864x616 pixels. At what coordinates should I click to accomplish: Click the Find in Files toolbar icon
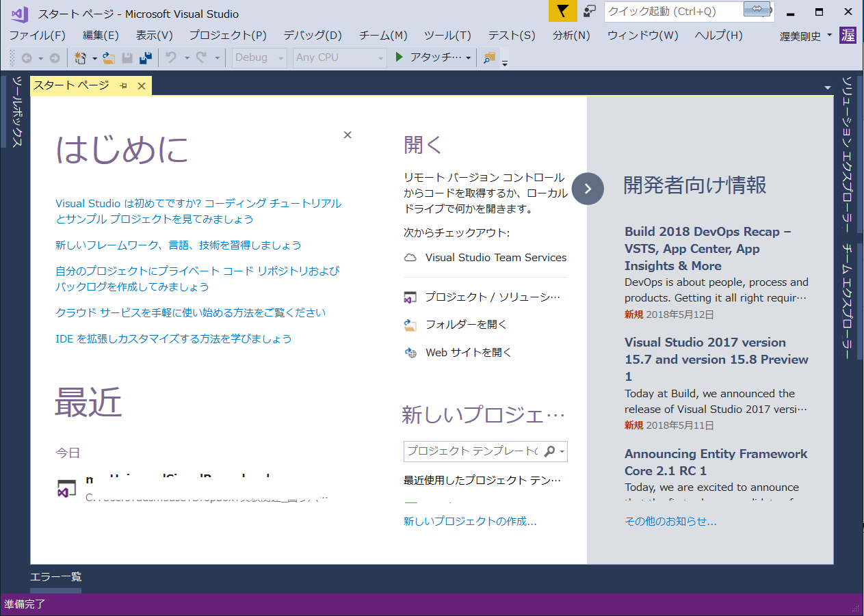(x=488, y=58)
